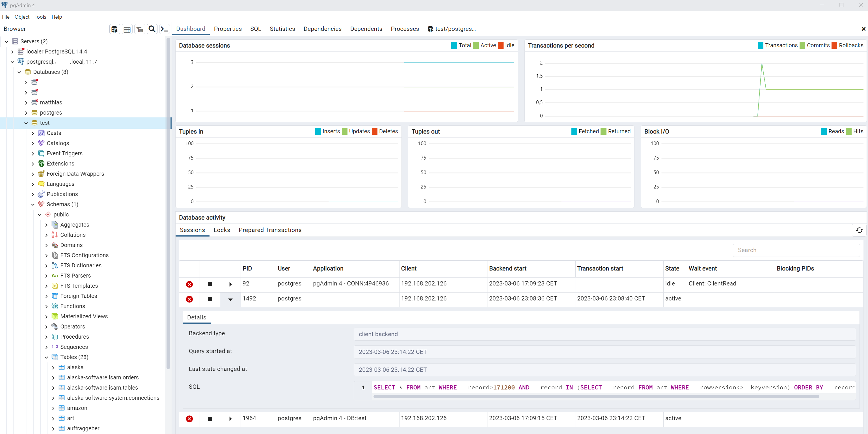This screenshot has height=434, width=868.
Task: Collapse the test database node
Action: pos(26,123)
